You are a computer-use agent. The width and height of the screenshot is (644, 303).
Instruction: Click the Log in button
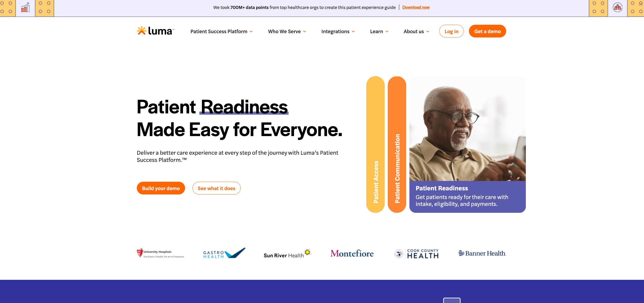click(451, 31)
